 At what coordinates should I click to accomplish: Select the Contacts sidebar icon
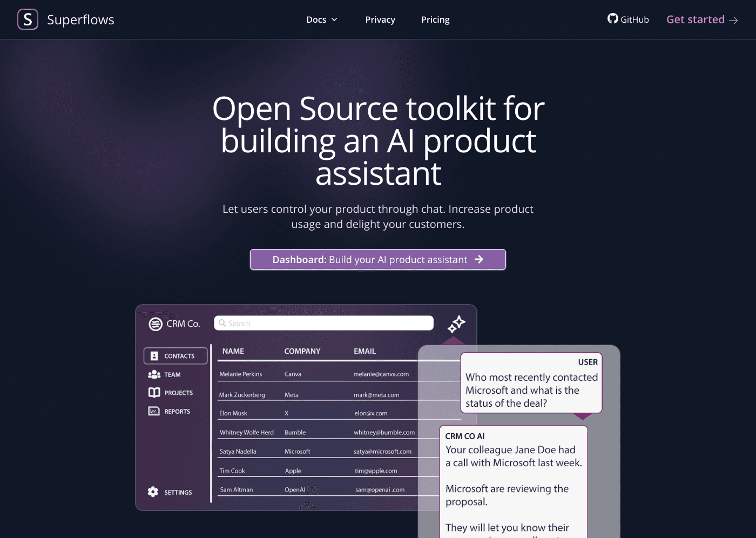click(154, 356)
